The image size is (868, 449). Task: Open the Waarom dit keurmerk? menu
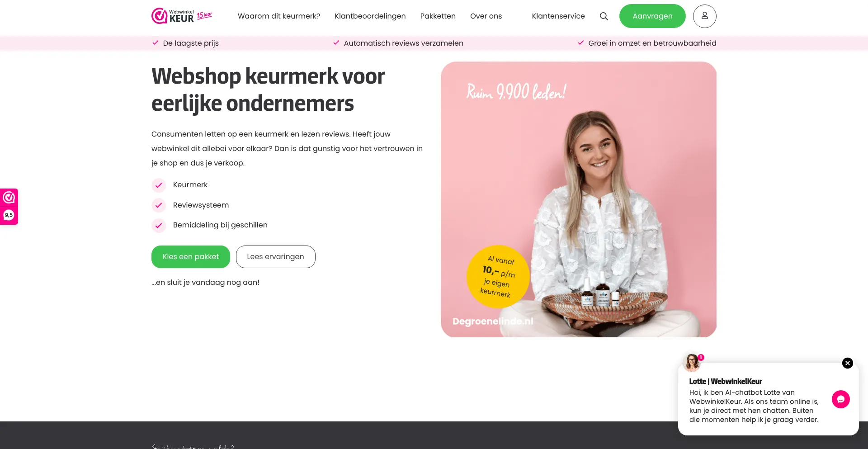(279, 16)
